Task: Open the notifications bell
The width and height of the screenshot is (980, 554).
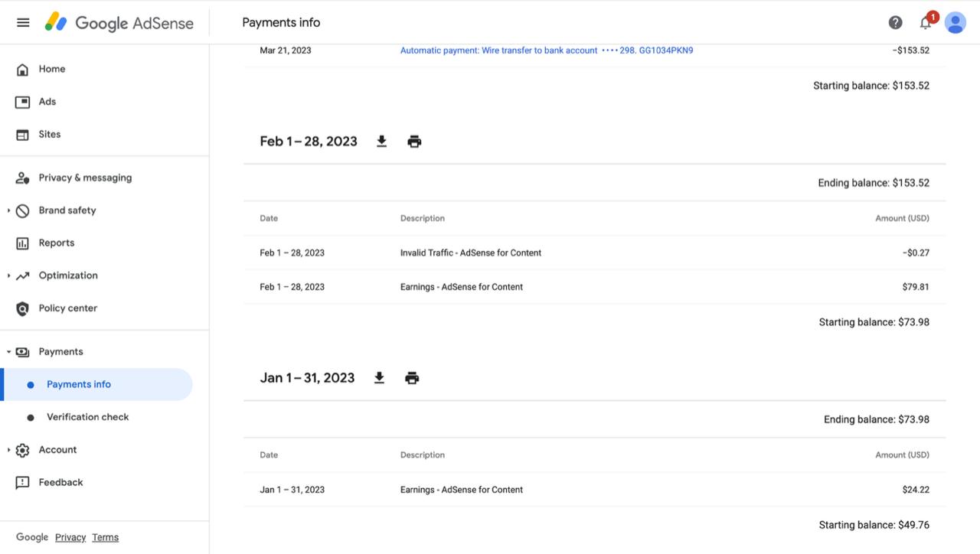Action: click(x=926, y=22)
